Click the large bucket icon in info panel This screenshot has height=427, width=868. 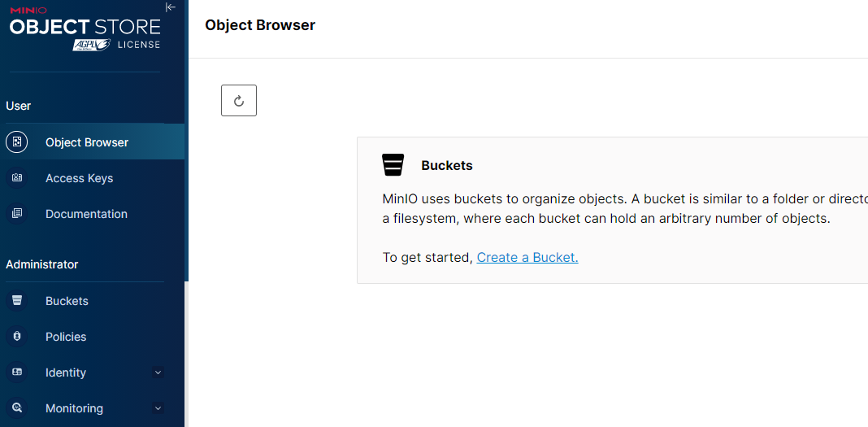coord(393,165)
